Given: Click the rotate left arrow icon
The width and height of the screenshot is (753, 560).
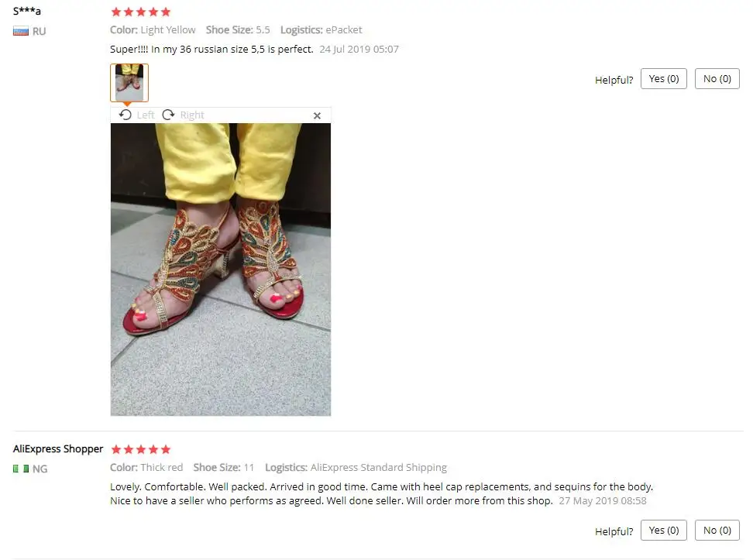Looking at the screenshot, I should [125, 115].
